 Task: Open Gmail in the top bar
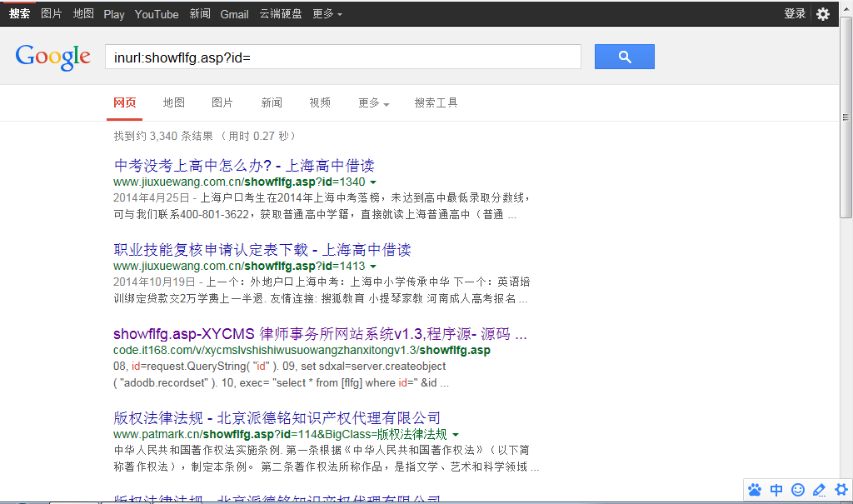(234, 15)
